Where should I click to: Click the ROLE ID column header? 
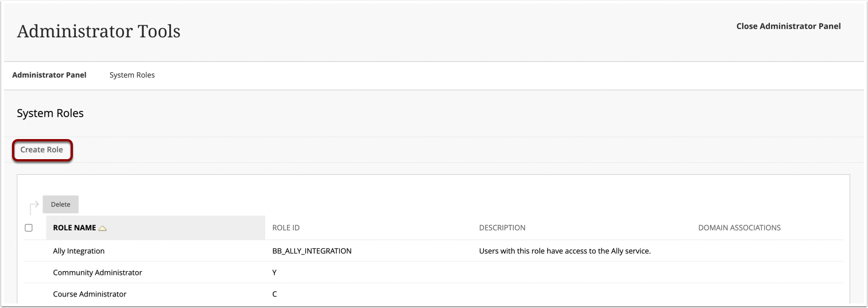pos(286,228)
